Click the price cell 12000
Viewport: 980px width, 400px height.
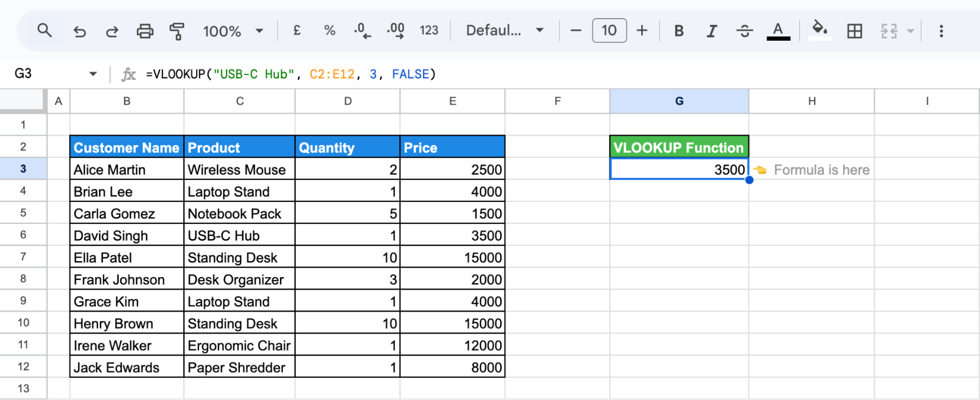(x=452, y=345)
